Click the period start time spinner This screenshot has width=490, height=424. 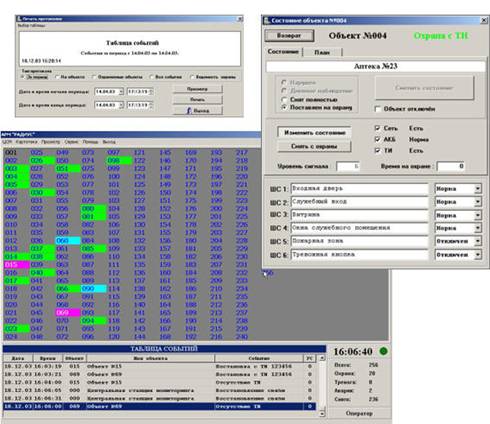[x=151, y=91]
